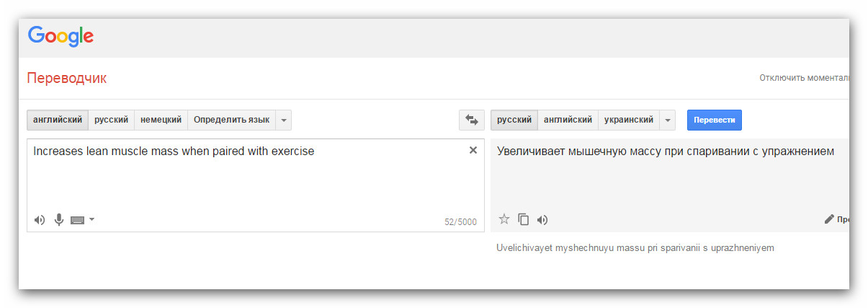Listen to the Russian translation audio
This screenshot has width=868, height=308.
pyautogui.click(x=542, y=219)
